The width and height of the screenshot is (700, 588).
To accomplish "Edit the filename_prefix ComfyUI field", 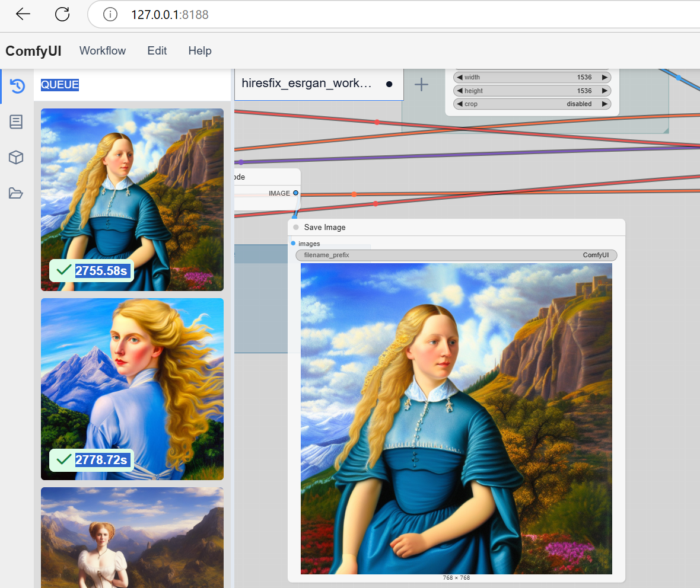I will tap(456, 255).
